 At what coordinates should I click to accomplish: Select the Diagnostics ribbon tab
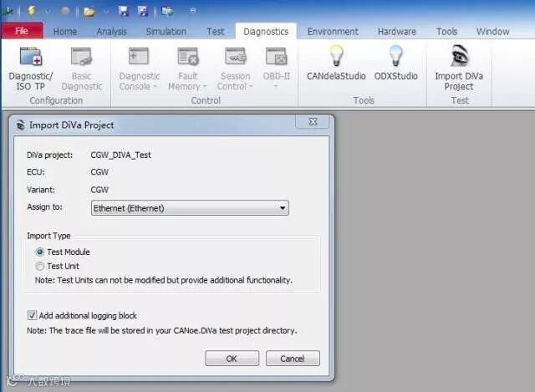pyautogui.click(x=266, y=32)
